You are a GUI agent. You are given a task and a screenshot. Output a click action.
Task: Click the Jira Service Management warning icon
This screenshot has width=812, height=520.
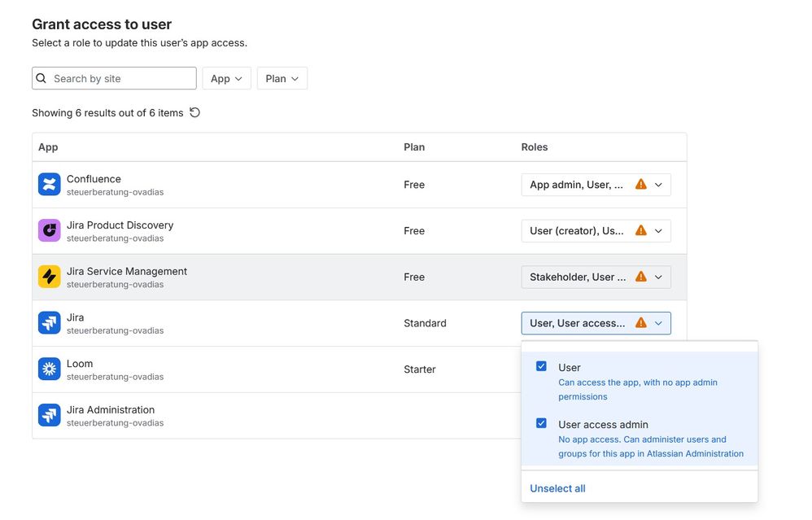(x=641, y=277)
